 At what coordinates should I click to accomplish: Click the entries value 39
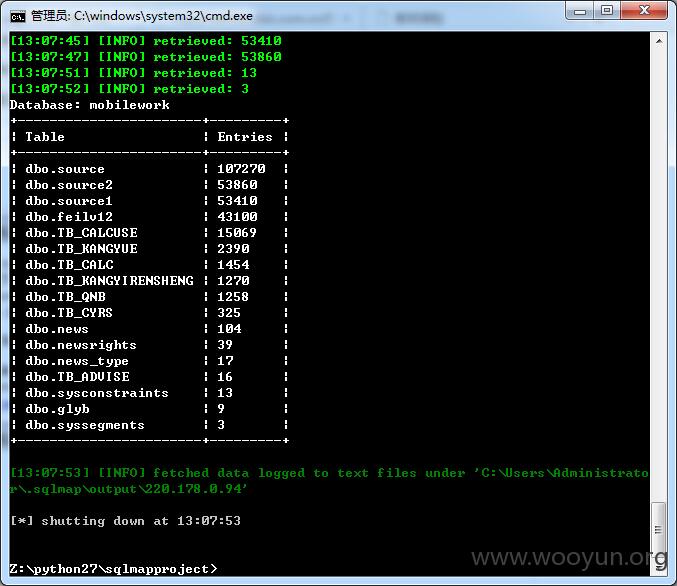coord(225,345)
